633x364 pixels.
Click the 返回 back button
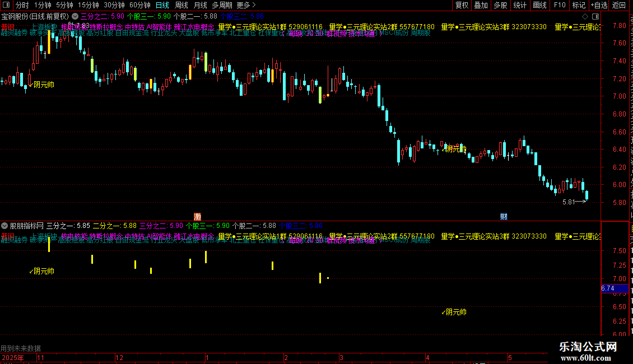point(618,5)
